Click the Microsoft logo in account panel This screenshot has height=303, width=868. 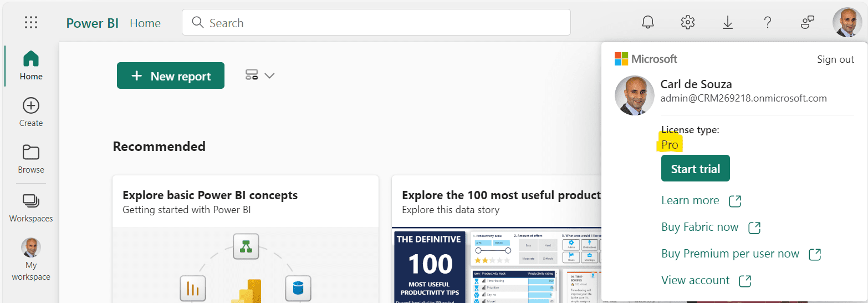pyautogui.click(x=646, y=59)
